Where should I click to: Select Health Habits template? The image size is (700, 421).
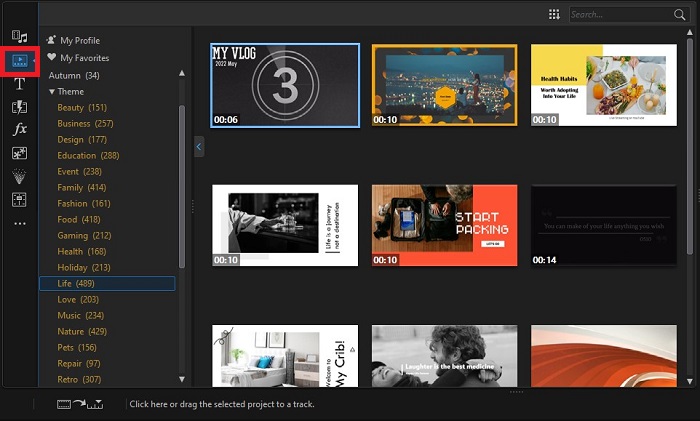coord(604,85)
